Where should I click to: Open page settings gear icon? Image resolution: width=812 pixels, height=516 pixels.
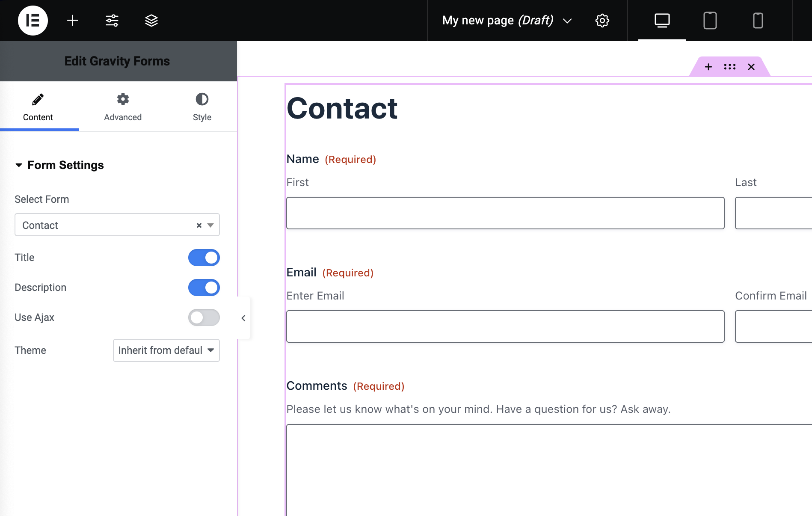pyautogui.click(x=602, y=21)
